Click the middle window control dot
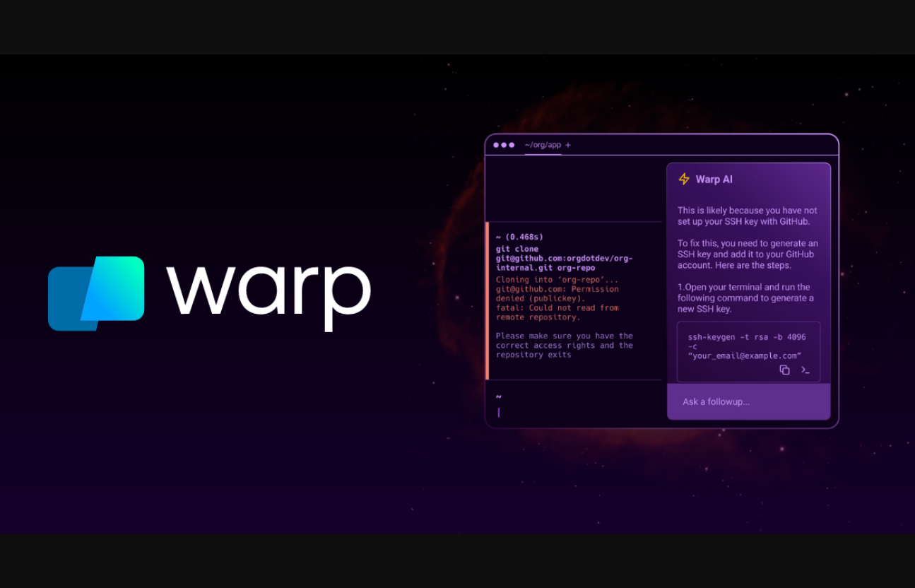This screenshot has width=915, height=588. 504,145
